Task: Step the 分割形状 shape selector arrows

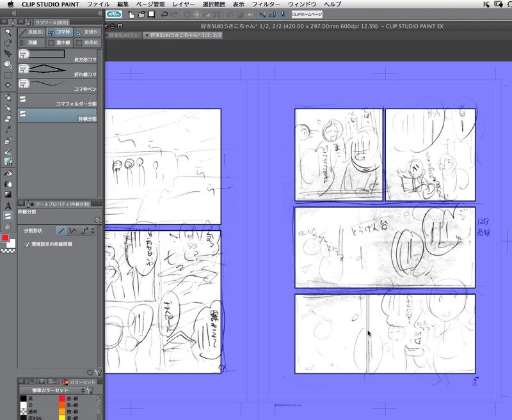Action: tap(93, 231)
